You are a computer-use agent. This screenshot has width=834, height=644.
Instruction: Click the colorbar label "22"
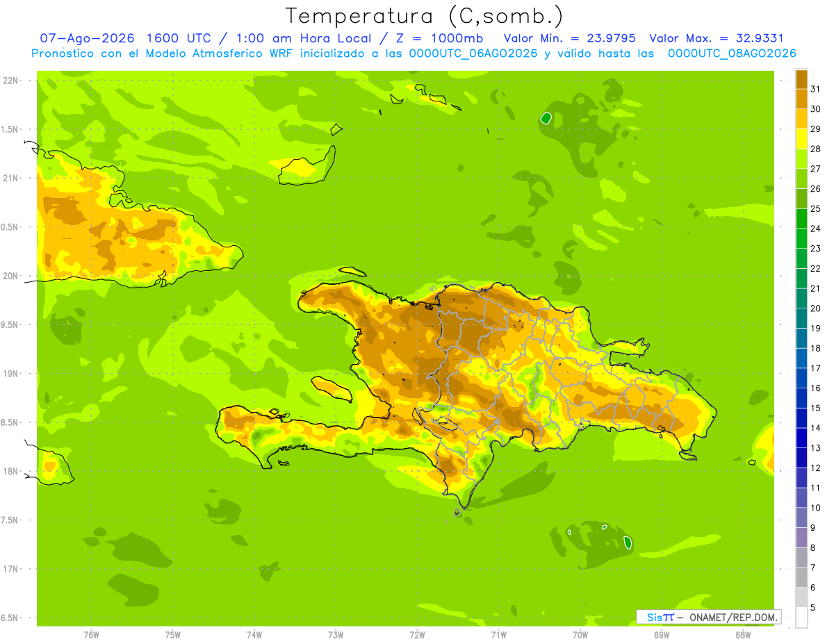pyautogui.click(x=815, y=268)
